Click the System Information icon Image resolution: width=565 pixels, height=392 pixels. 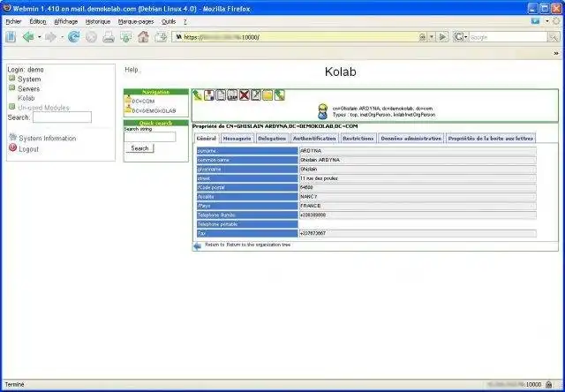coord(13,137)
